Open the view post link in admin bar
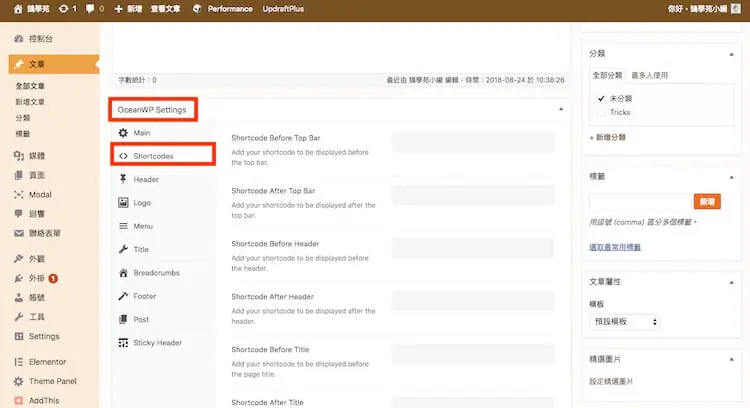 (x=165, y=9)
